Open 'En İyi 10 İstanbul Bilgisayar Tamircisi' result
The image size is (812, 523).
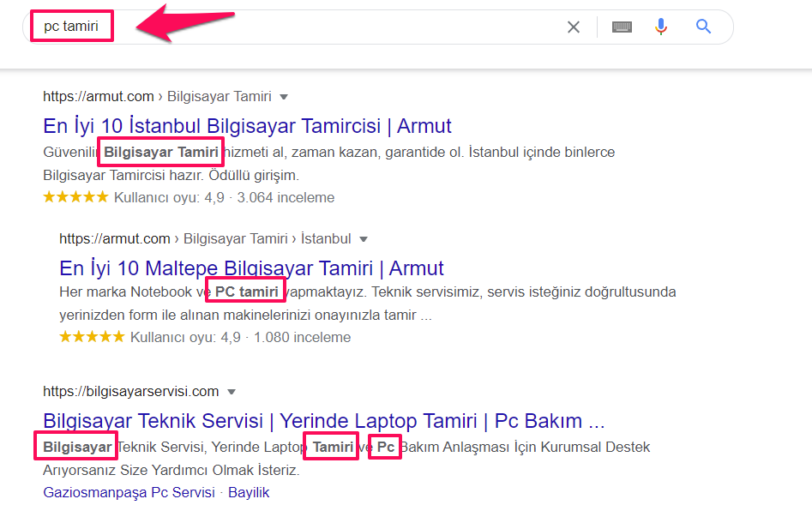pos(247,126)
